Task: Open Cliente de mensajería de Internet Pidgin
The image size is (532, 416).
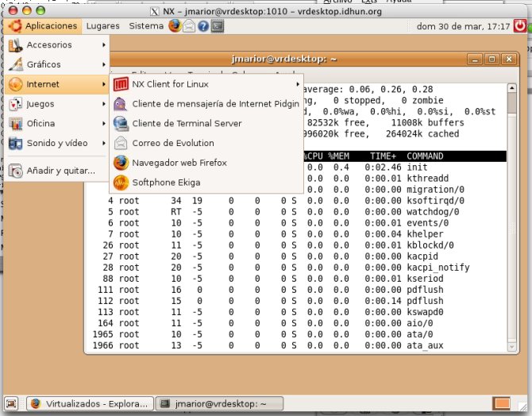Action: point(206,104)
